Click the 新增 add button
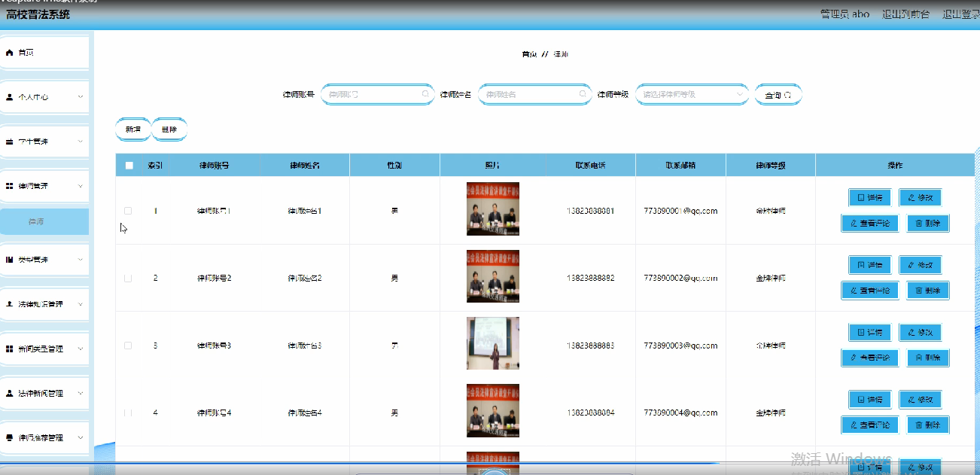This screenshot has height=475, width=980. 133,129
